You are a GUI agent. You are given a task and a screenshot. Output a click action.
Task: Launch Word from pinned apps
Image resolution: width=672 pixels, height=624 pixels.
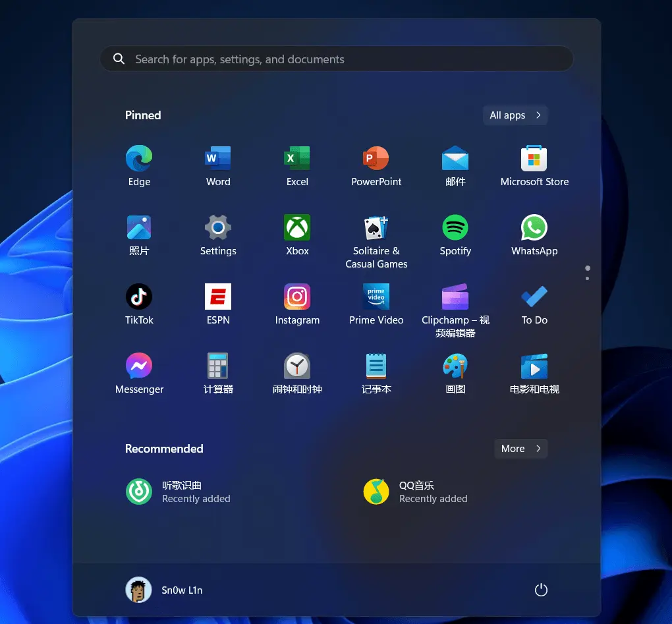click(x=218, y=165)
